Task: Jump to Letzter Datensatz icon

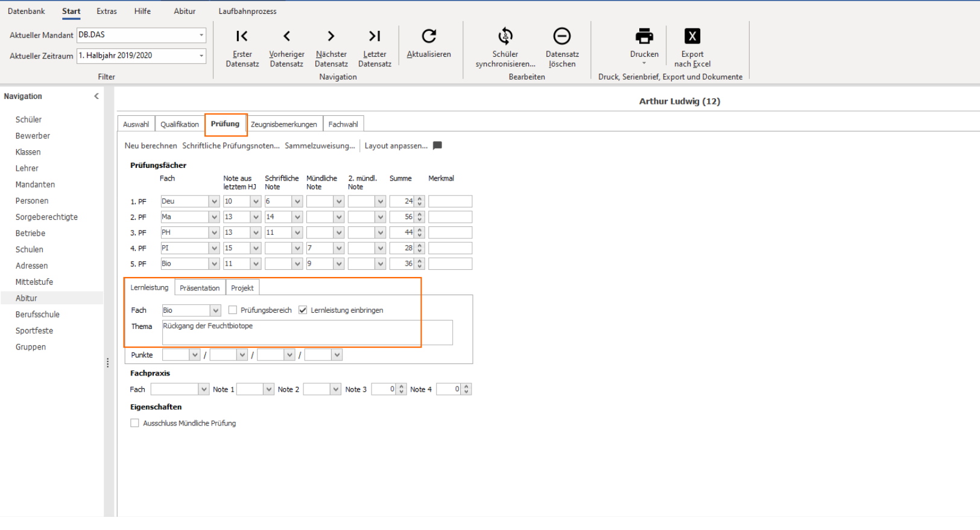Action: click(375, 36)
